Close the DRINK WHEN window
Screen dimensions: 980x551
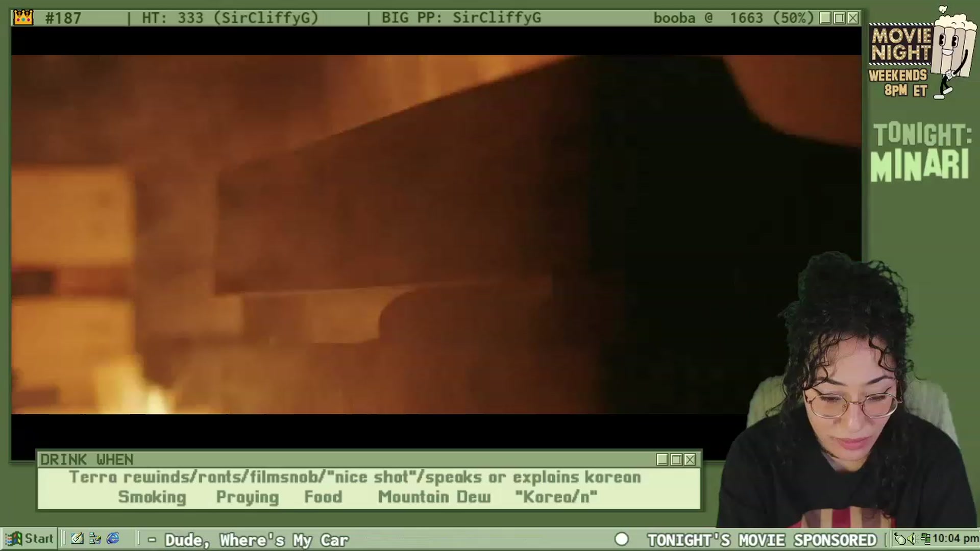tap(690, 460)
